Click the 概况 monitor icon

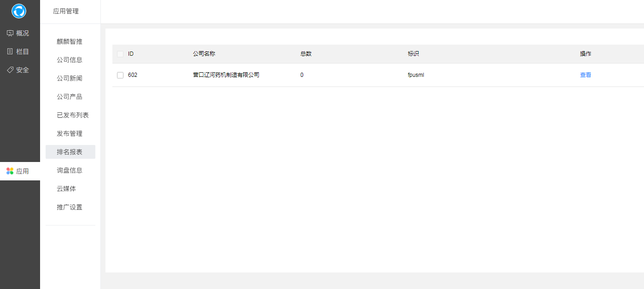(x=10, y=33)
